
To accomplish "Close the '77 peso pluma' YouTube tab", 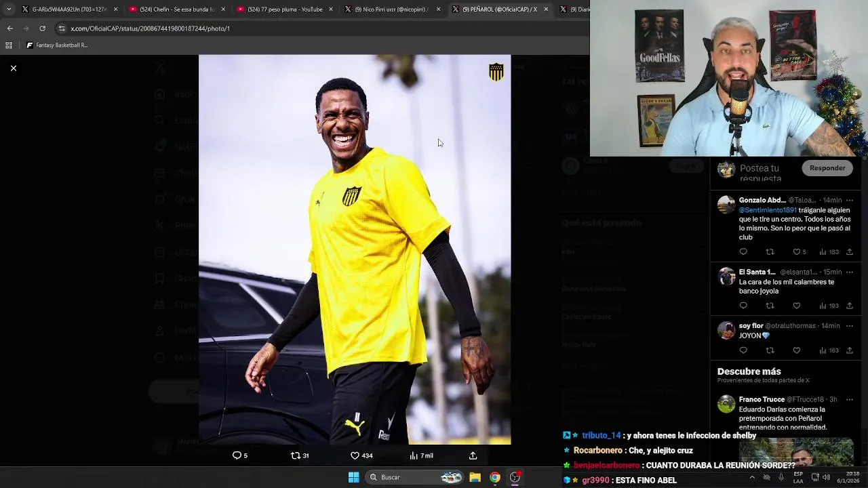I will [x=331, y=9].
